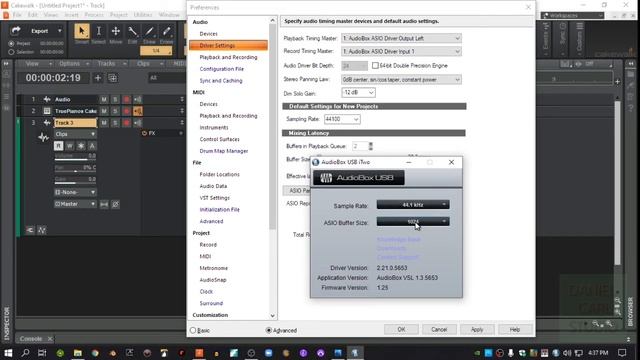
Task: Select the Smart tool arrow icon
Action: pos(82,31)
